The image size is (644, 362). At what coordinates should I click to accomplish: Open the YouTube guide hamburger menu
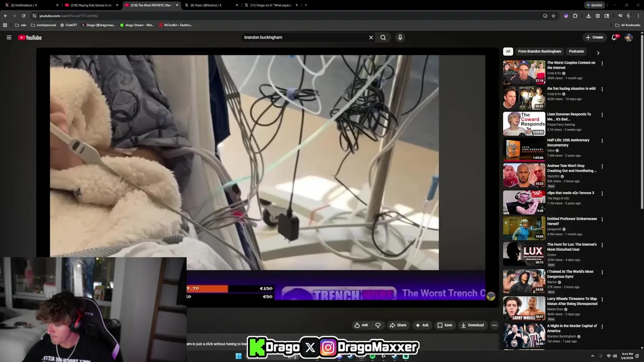pyautogui.click(x=9, y=37)
